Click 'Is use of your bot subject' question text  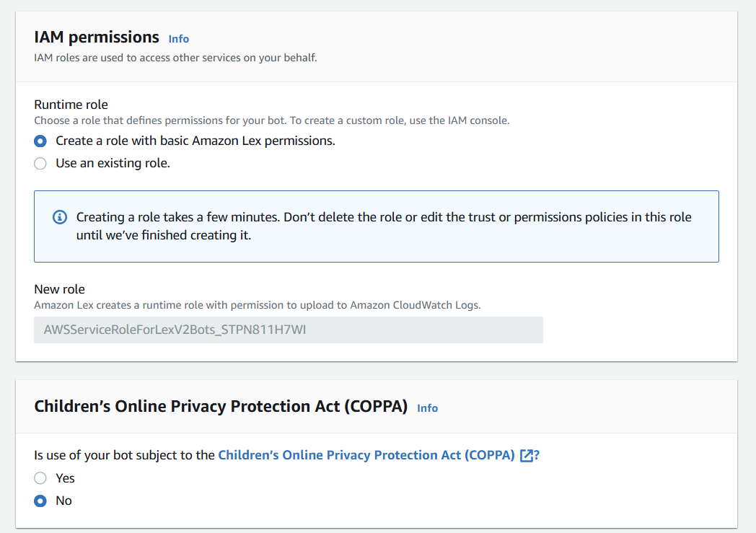pos(124,455)
